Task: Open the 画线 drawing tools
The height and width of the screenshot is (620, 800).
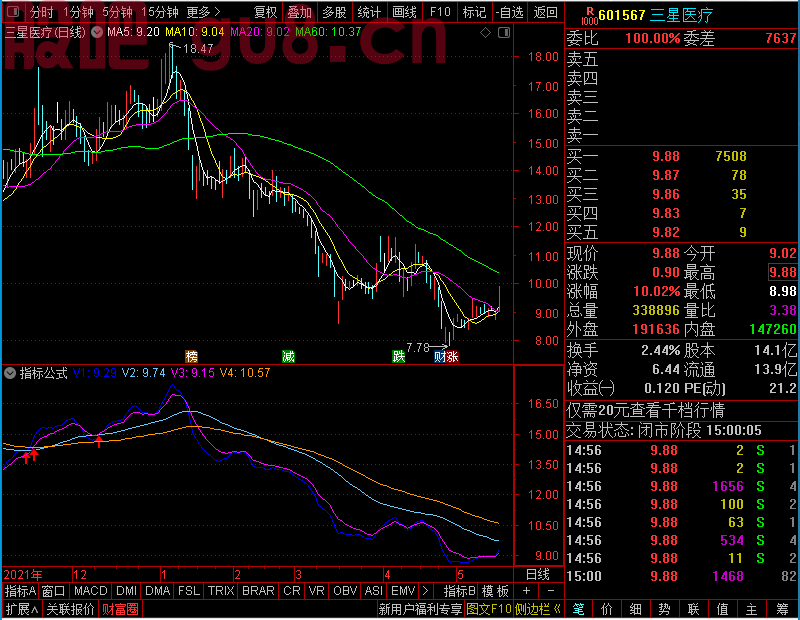Action: (x=404, y=12)
